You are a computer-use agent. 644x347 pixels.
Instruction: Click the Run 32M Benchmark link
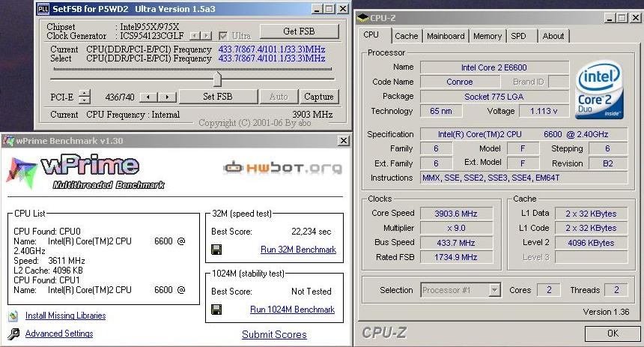click(x=298, y=250)
